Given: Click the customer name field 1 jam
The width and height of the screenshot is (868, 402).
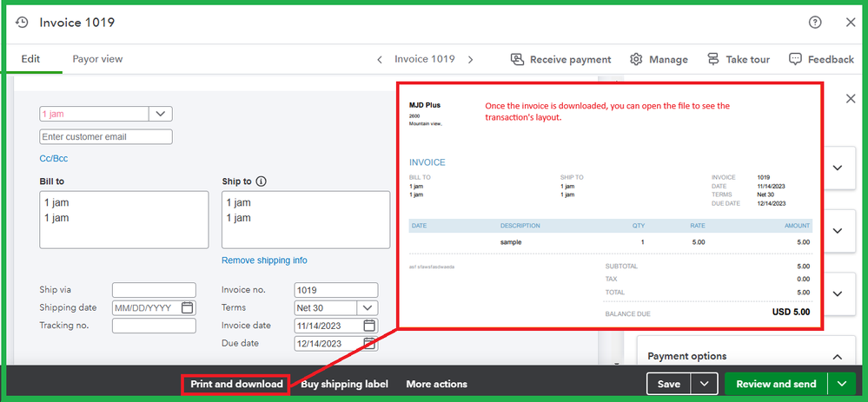Looking at the screenshot, I should tap(94, 114).
